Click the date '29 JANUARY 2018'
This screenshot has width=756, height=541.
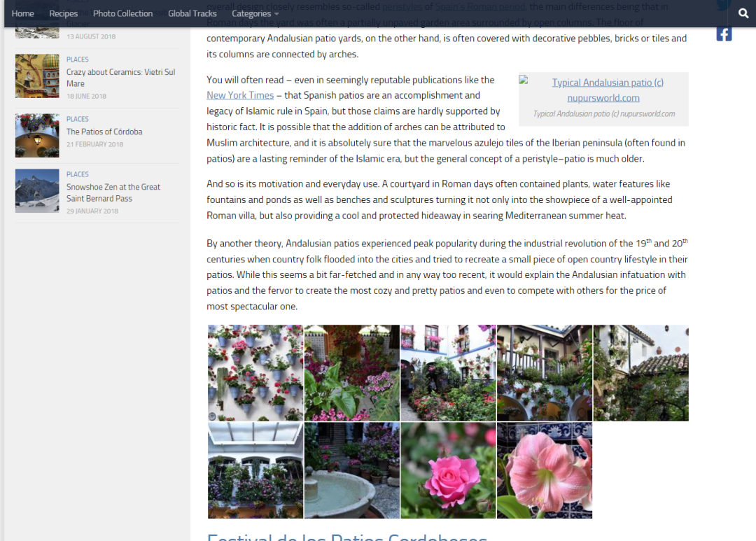92,211
